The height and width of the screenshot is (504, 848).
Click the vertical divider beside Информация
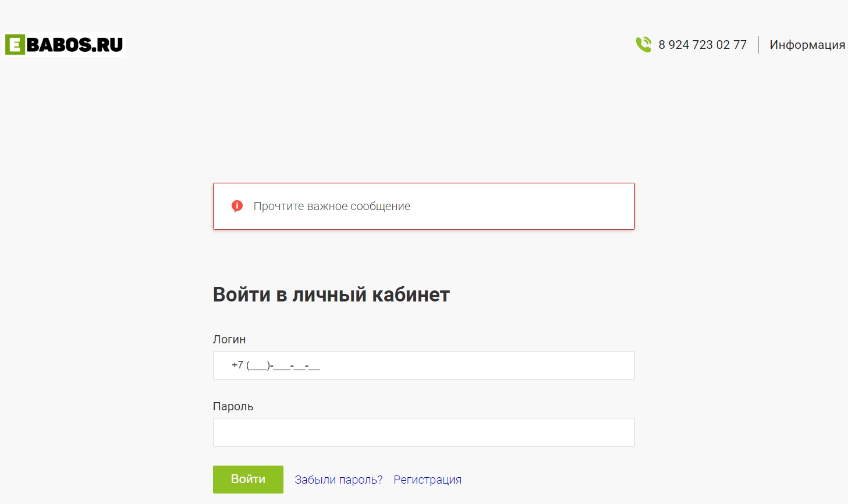pyautogui.click(x=758, y=45)
